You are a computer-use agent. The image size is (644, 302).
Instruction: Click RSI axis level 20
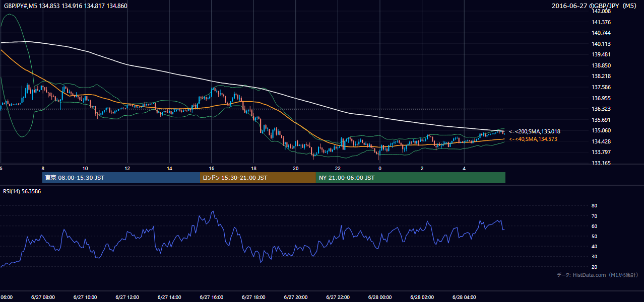[594, 267]
